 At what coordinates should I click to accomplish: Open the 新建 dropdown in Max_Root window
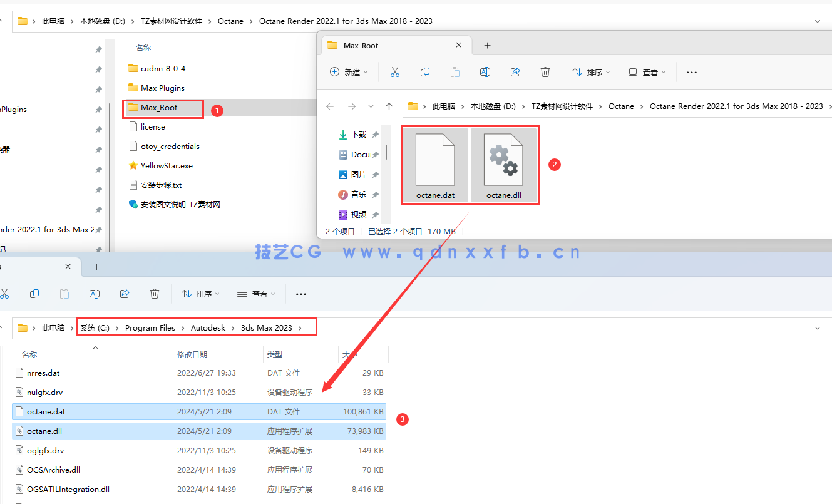point(349,73)
